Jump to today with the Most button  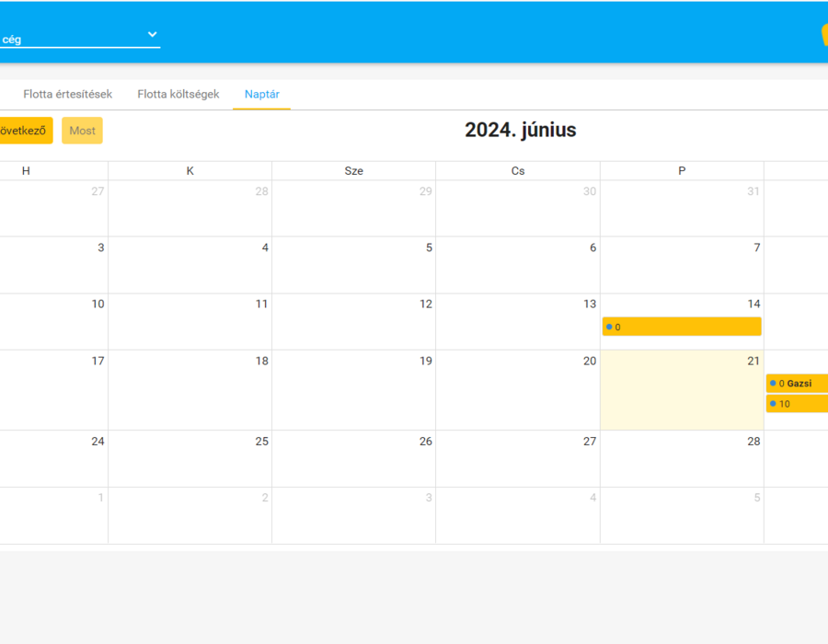83,131
